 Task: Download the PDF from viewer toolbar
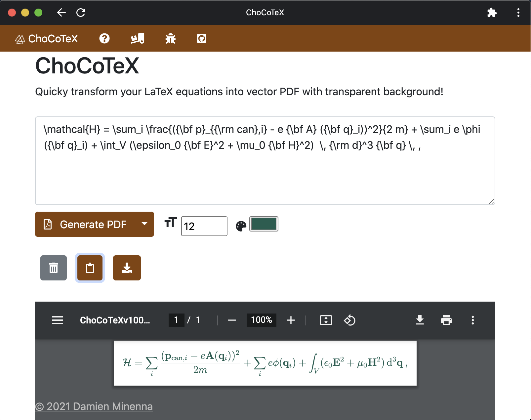(420, 320)
